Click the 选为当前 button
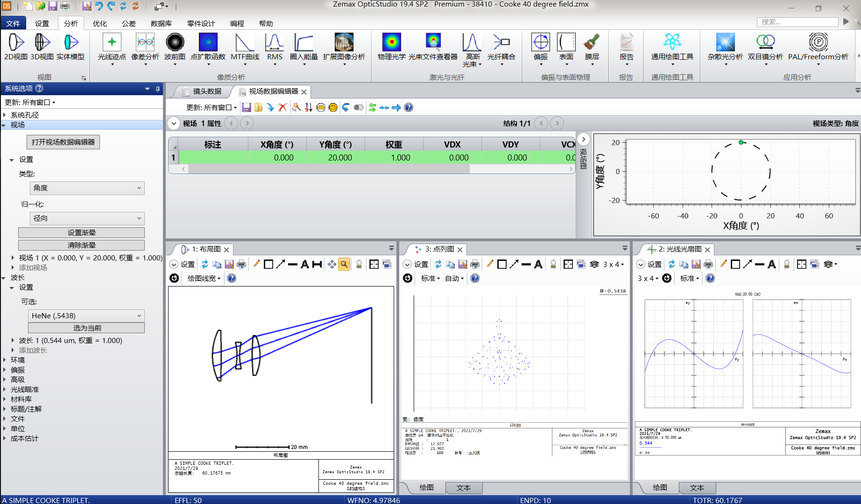The image size is (861, 504). click(x=87, y=328)
